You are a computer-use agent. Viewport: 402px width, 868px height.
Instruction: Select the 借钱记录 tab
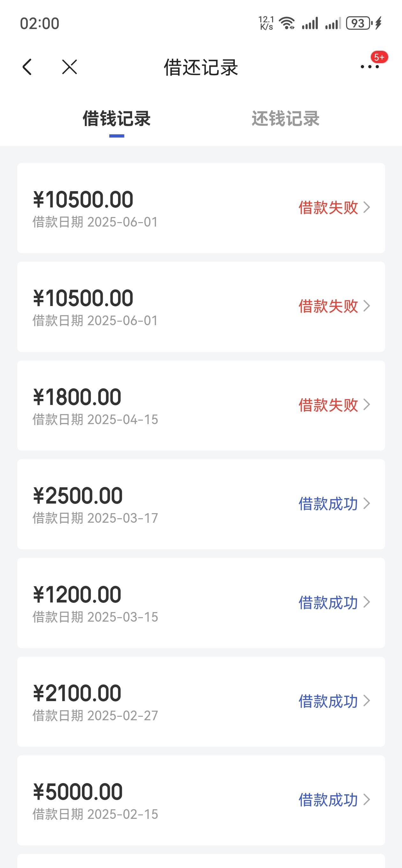(116, 119)
